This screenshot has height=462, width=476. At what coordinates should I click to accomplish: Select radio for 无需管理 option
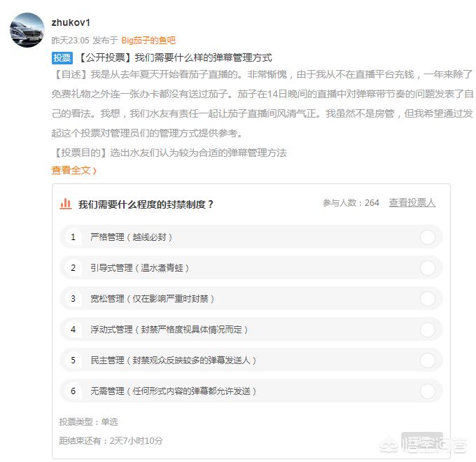click(427, 391)
